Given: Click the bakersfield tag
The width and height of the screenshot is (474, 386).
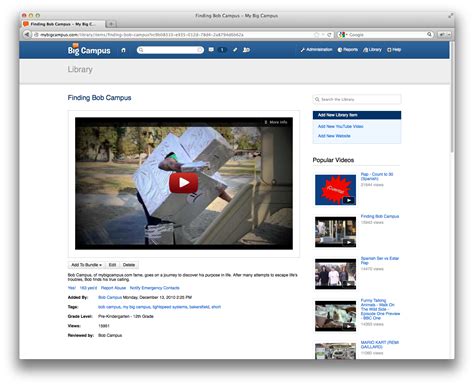Looking at the screenshot, I should [199, 307].
